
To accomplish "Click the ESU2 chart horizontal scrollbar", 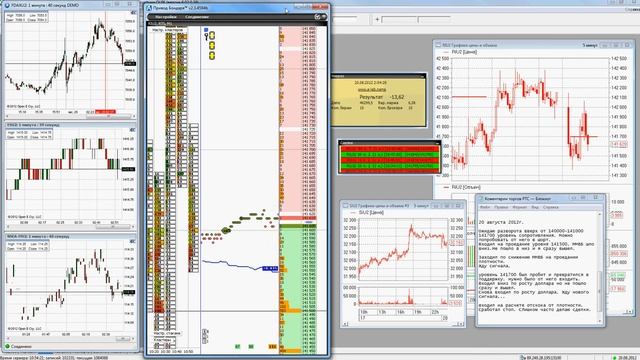I will pyautogui.click(x=70, y=227).
